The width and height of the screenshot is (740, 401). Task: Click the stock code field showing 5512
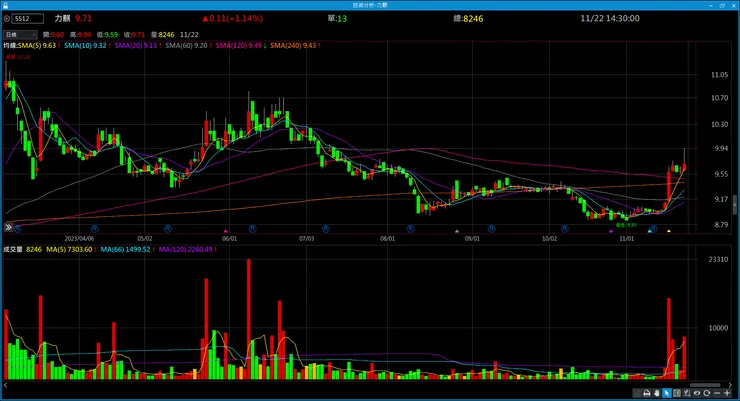pos(28,18)
